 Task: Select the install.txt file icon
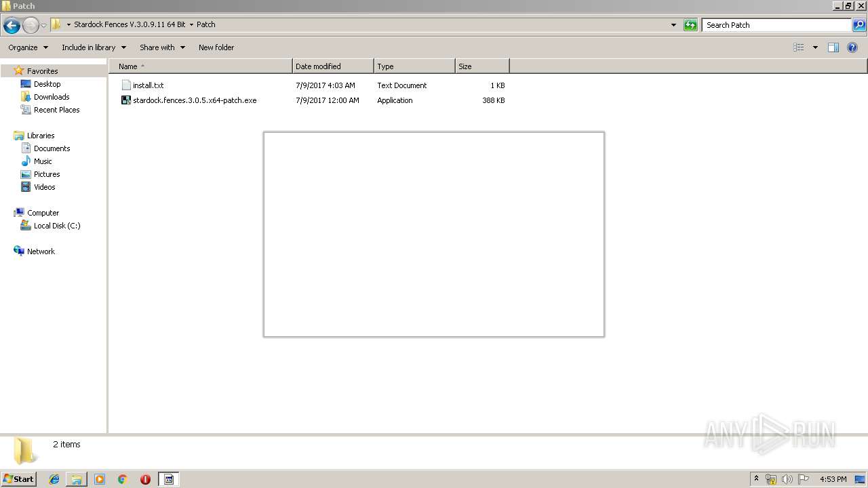(x=126, y=85)
